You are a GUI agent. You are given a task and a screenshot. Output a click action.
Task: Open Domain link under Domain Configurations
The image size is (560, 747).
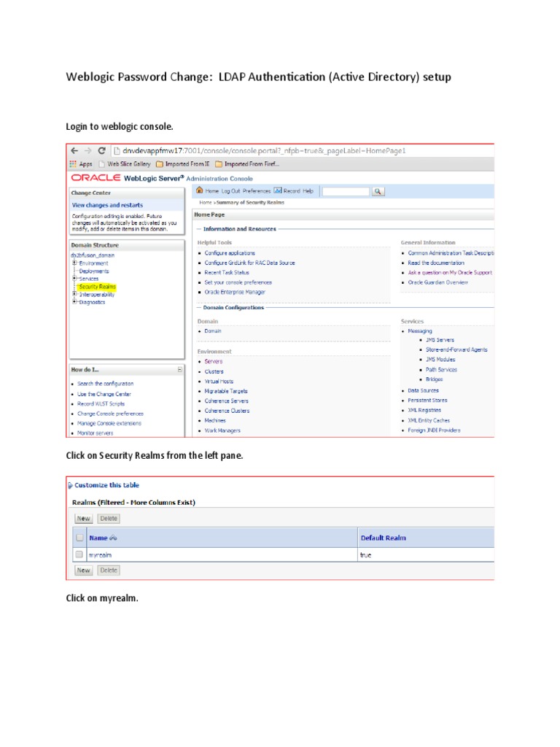pyautogui.click(x=213, y=330)
